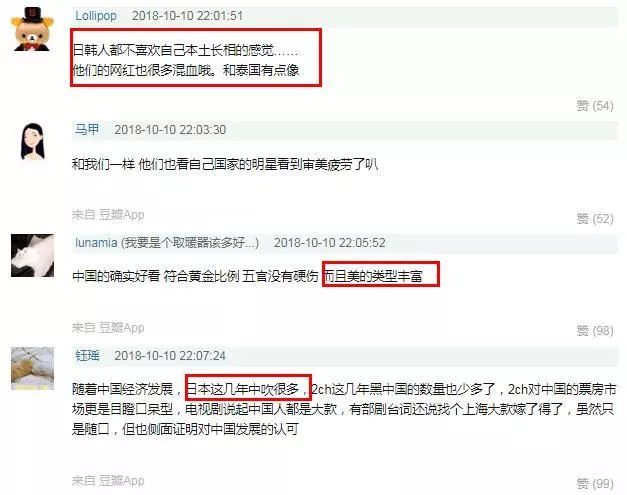
Task: Click highlighted text 而且美的类型丰富
Action: (373, 276)
